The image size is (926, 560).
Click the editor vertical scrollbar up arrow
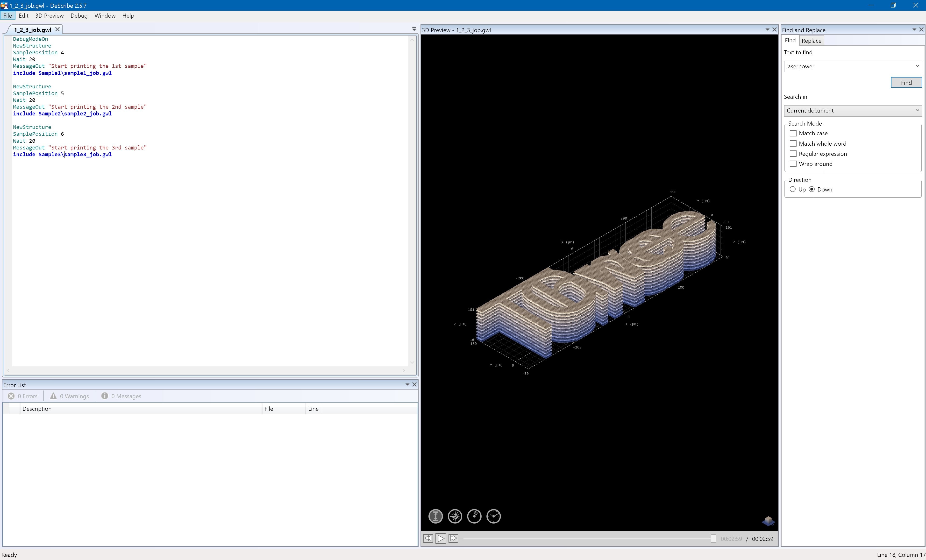pyautogui.click(x=412, y=39)
